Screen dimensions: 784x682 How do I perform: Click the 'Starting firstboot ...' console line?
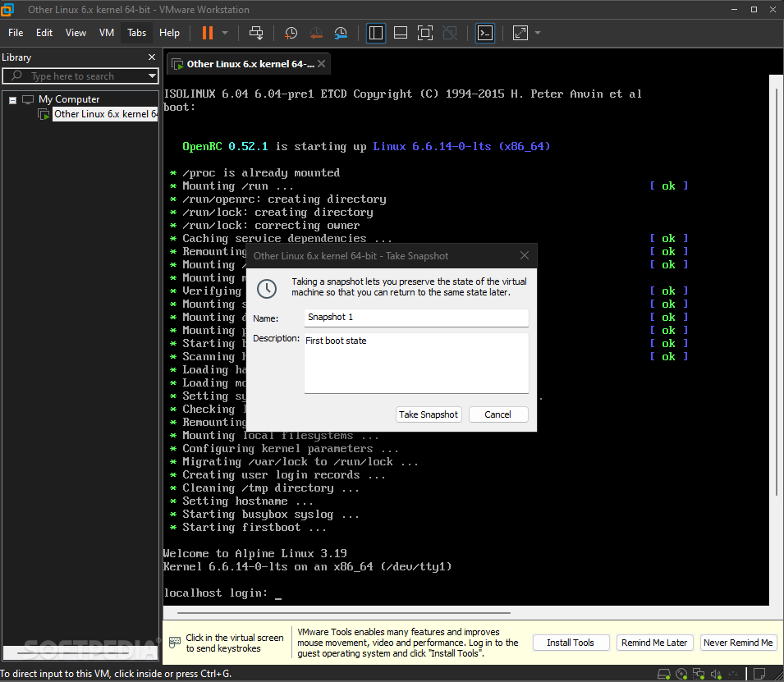pos(254,528)
